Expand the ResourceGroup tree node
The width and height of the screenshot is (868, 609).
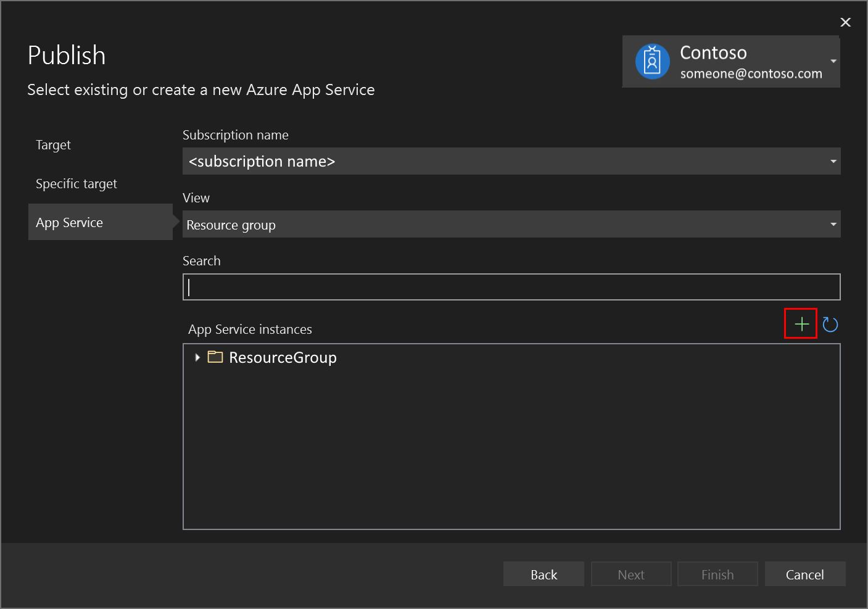pyautogui.click(x=196, y=357)
